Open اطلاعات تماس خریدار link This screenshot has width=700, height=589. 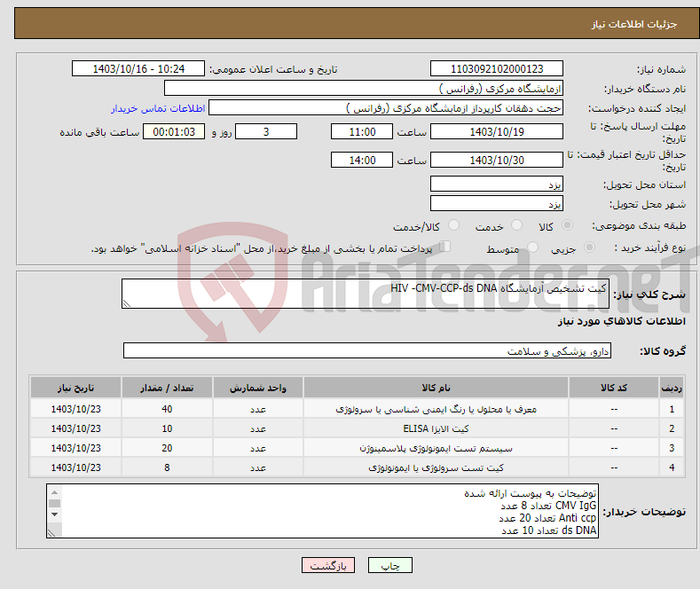(158, 108)
